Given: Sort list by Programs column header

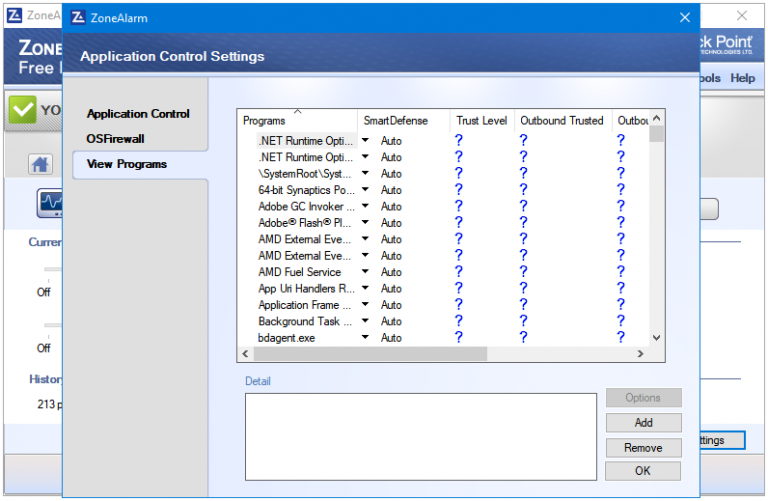Looking at the screenshot, I should pyautogui.click(x=297, y=120).
